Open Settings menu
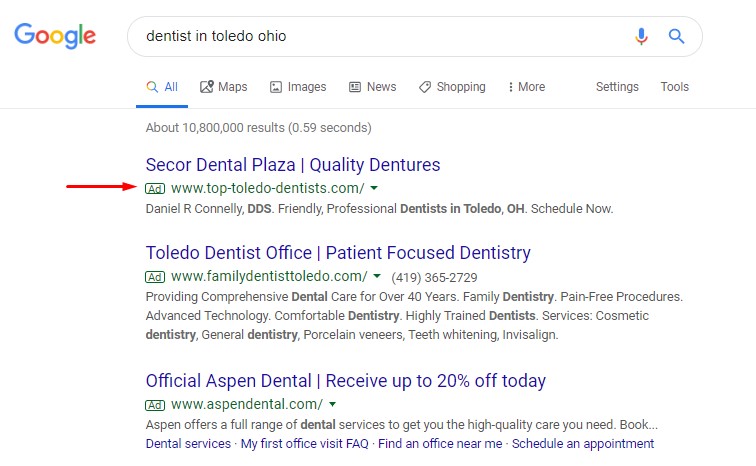 (x=617, y=87)
